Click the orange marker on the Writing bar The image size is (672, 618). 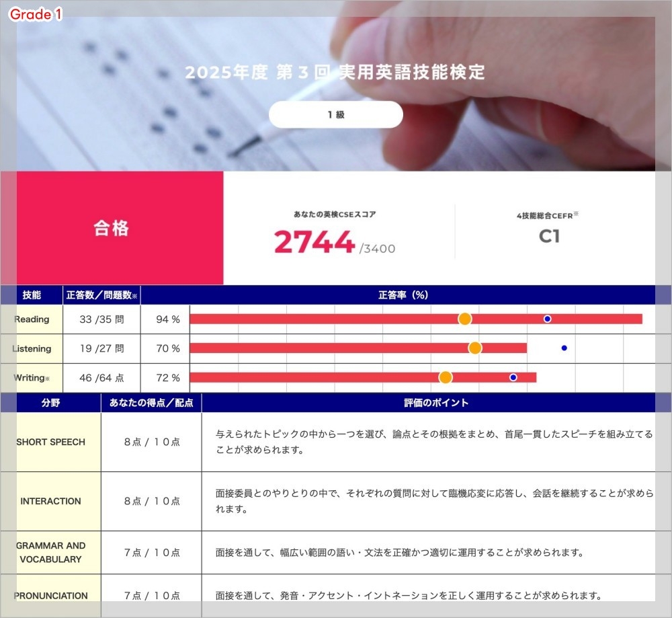tap(446, 377)
